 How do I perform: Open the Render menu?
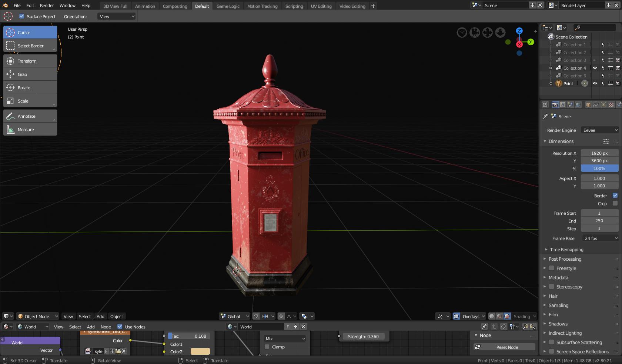click(x=47, y=6)
